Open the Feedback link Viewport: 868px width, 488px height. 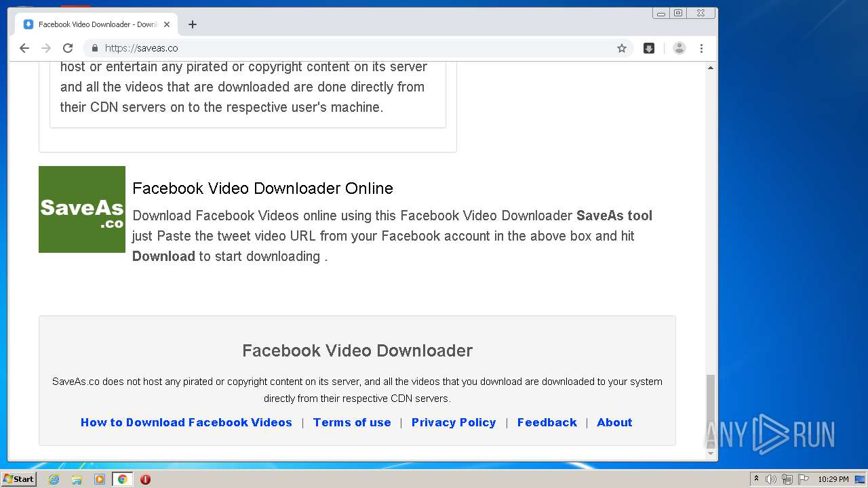pyautogui.click(x=547, y=422)
